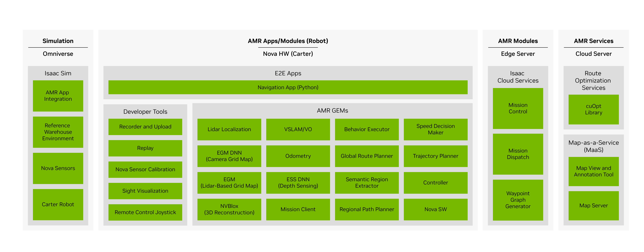Select Map View and Annotation Tool block
Image resolution: width=644 pixels, height=252 pixels.
pos(594,172)
